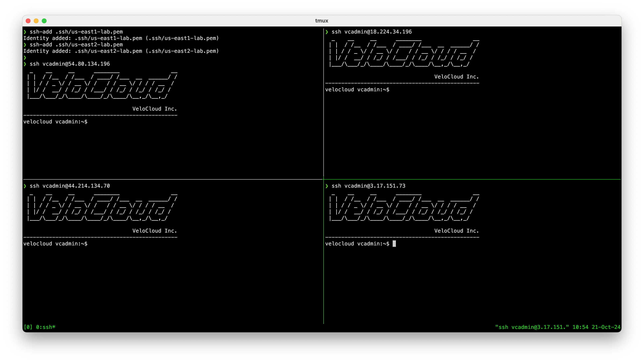644x362 pixels.
Task: Click the command 'ssh vcadmin@3.17.151.73'
Action: [x=368, y=186]
